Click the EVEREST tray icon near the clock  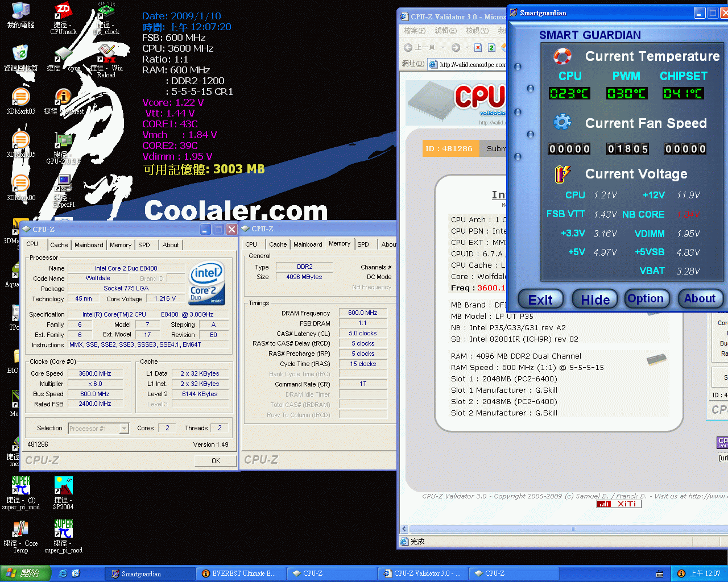point(681,573)
